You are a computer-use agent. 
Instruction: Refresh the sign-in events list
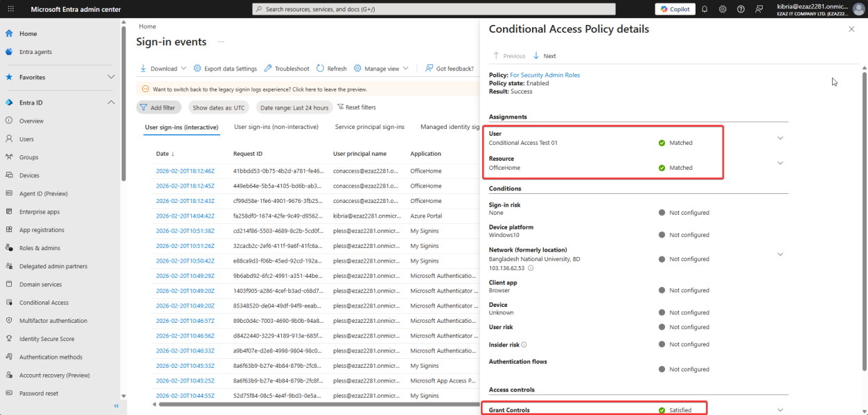tap(331, 69)
